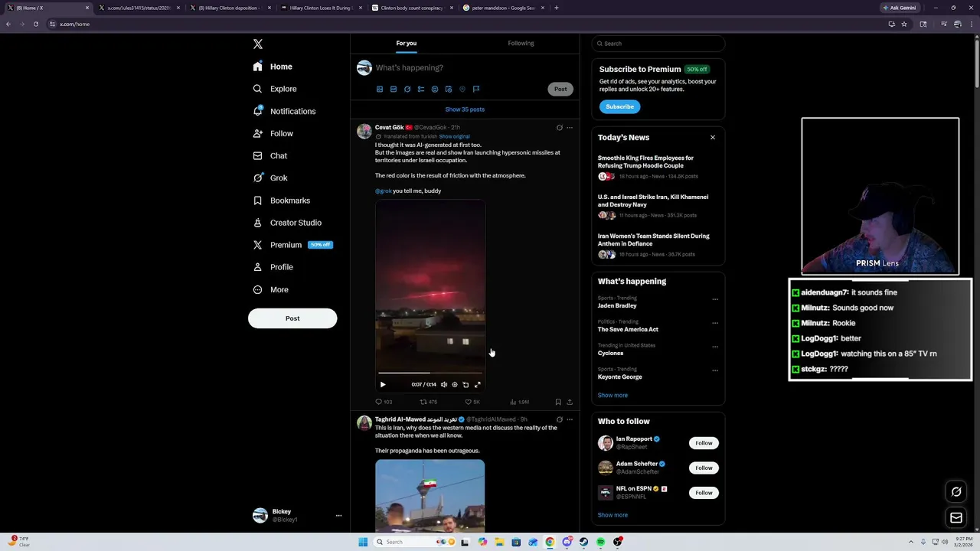The height and width of the screenshot is (551, 980).
Task: Bookmark Cevat Gök's post
Action: coord(558,402)
